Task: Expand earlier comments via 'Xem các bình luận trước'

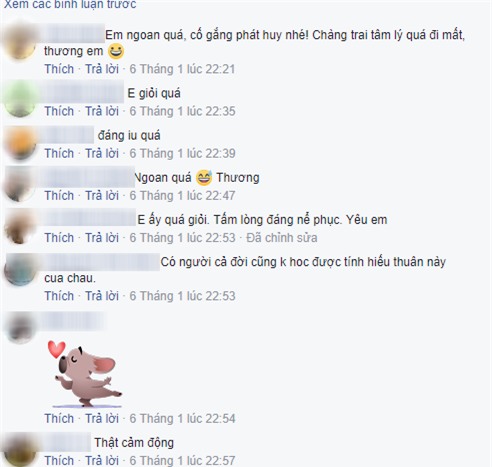Action: (x=70, y=4)
